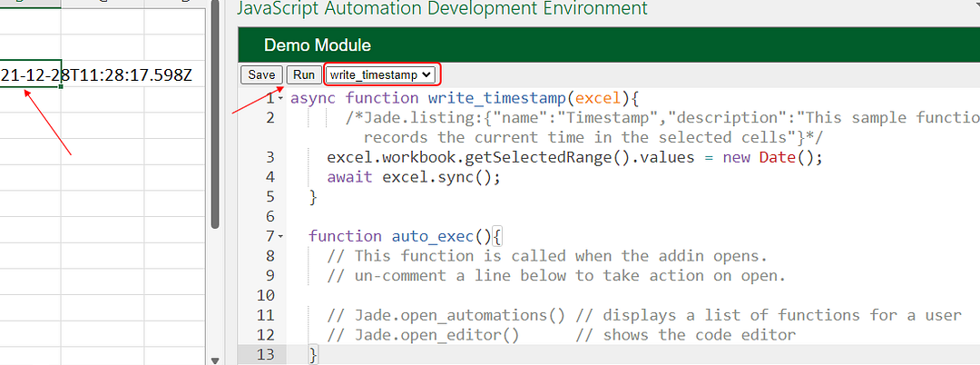Click the empty line 6 in the editor
The width and height of the screenshot is (980, 365).
pos(544,217)
